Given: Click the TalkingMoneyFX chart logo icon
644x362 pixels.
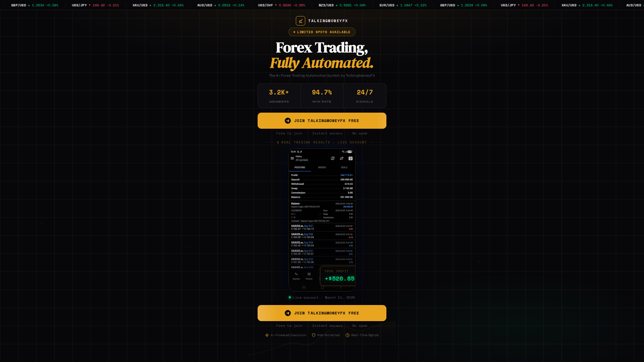Looking at the screenshot, I should 301,20.
